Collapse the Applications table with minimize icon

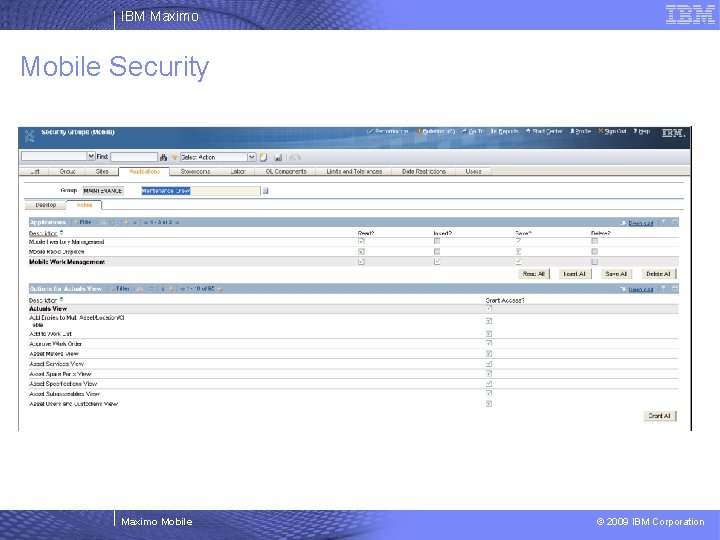point(675,222)
